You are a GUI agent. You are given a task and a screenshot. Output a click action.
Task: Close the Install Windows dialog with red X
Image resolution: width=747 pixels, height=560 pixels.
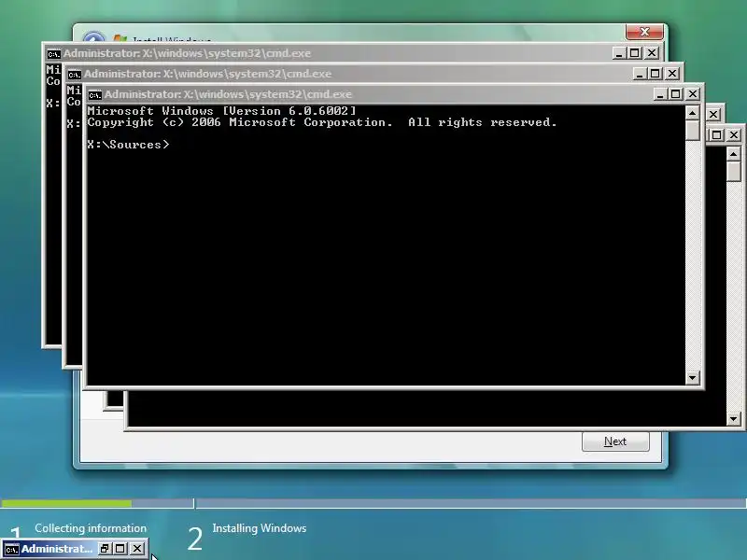click(644, 32)
